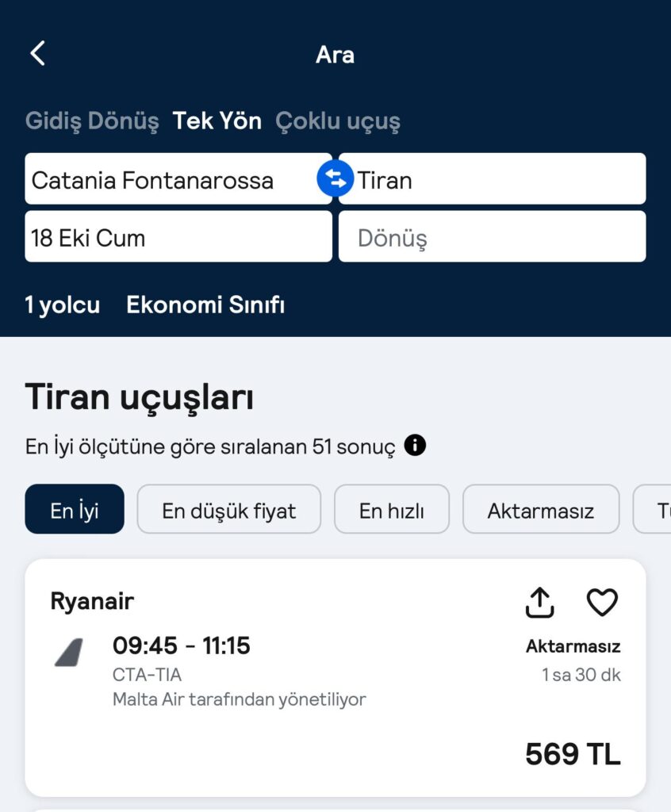Viewport: 671px width, 812px height.
Task: Save Ryanair flight with heart icon
Action: tap(602, 603)
